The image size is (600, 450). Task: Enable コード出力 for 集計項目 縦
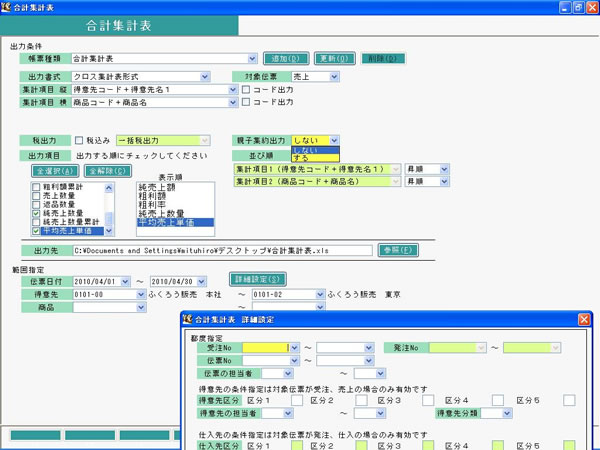point(246,90)
